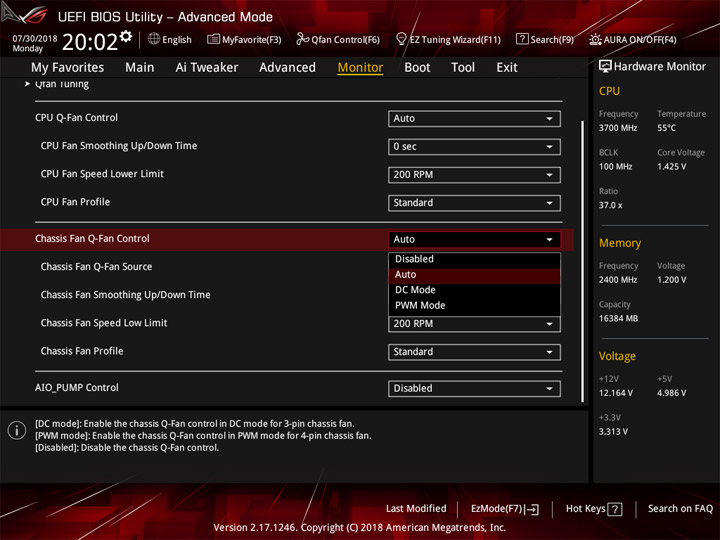
Task: Open CPU Fan Smoothing Up/Down Time dropdown
Action: tap(474, 147)
